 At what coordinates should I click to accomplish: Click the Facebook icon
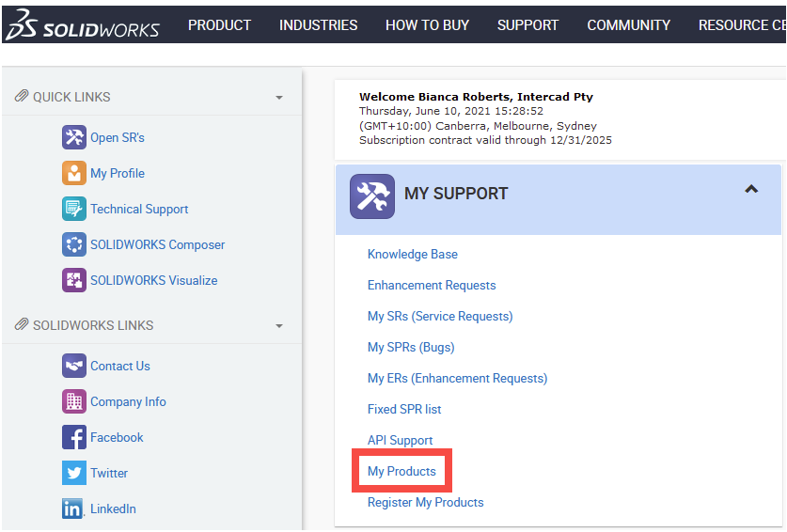click(x=74, y=437)
